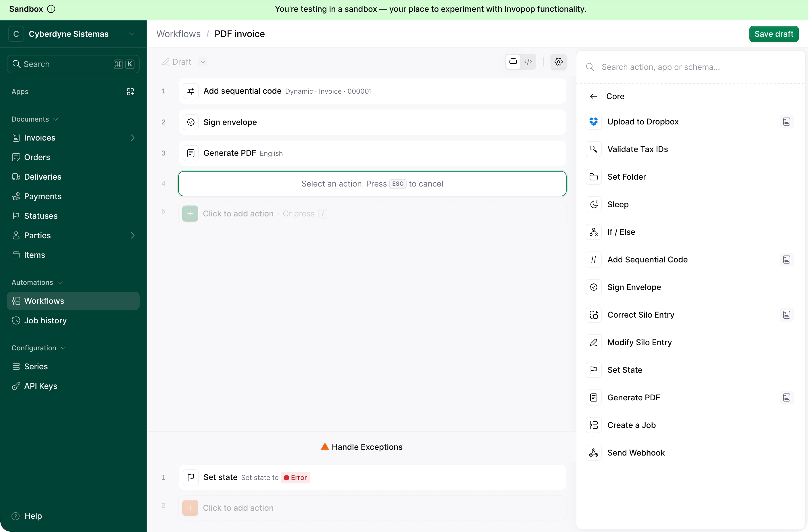Select the Dropbox upload icon
Image resolution: width=808 pixels, height=532 pixels.
coord(593,122)
